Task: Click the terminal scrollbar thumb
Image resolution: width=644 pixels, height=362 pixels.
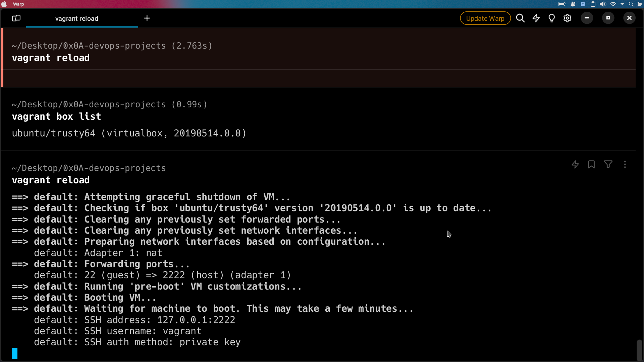Action: click(x=639, y=350)
